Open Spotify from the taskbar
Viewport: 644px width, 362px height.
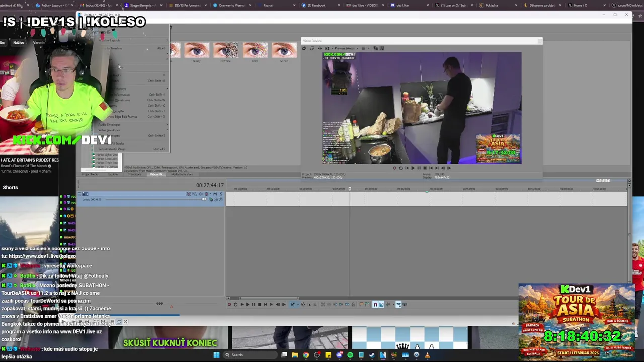coord(350,355)
